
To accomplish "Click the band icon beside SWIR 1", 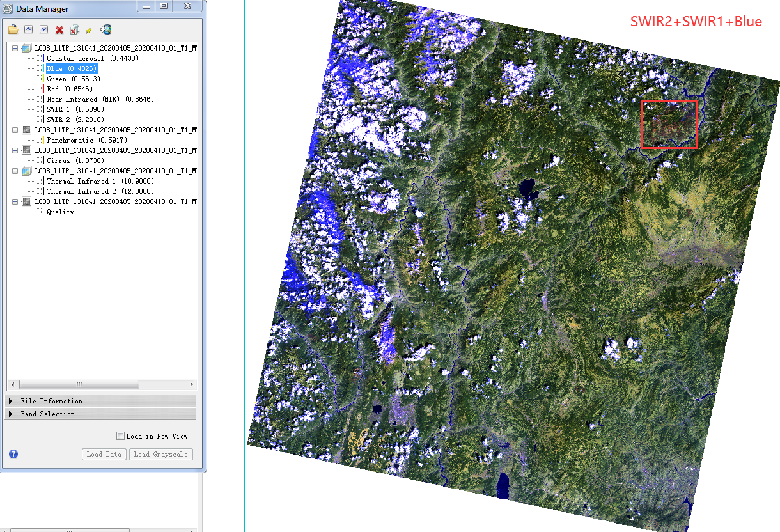I will pos(40,109).
